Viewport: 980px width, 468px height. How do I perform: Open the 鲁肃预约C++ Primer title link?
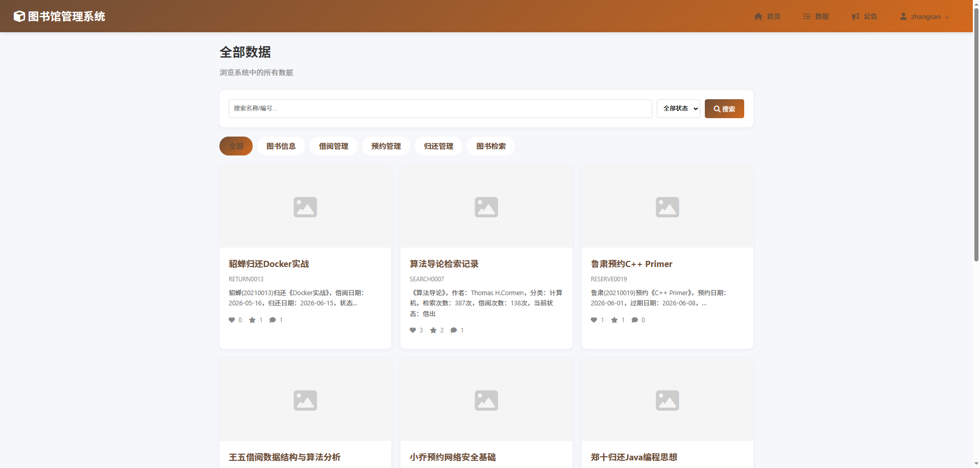point(631,264)
